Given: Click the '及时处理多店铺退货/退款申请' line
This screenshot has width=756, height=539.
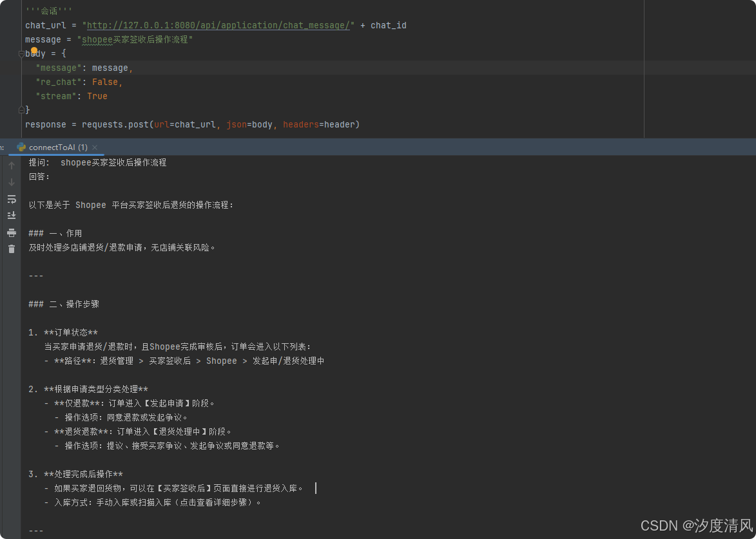Looking at the screenshot, I should tap(122, 247).
